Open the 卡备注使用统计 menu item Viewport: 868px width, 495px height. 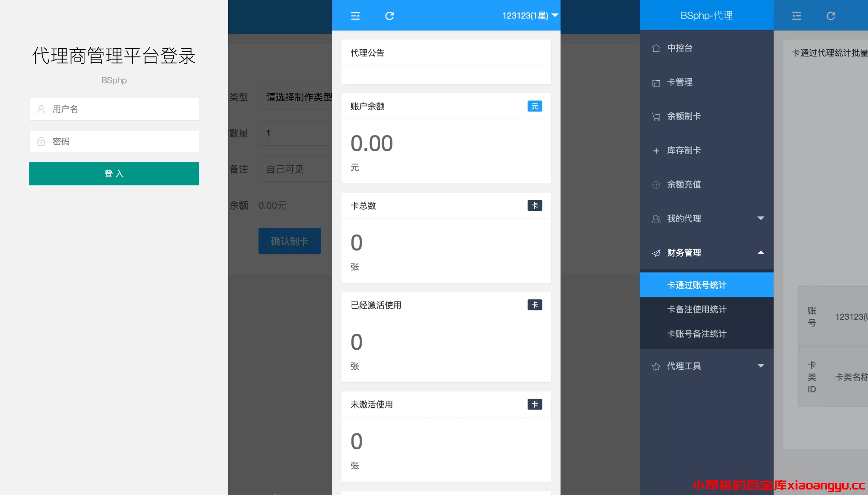tap(697, 309)
